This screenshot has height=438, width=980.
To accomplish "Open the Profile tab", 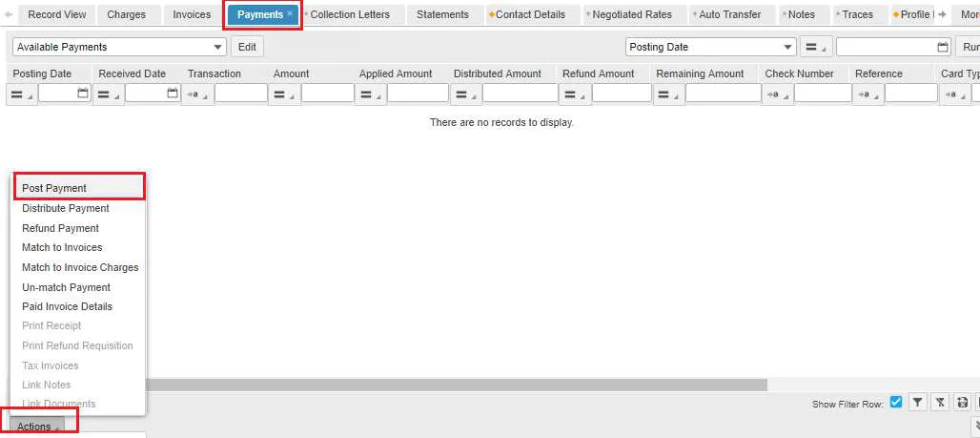I will tap(914, 14).
